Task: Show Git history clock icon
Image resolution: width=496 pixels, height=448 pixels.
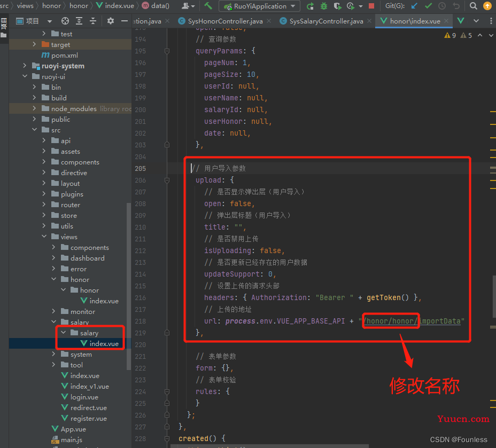Action: (442, 6)
